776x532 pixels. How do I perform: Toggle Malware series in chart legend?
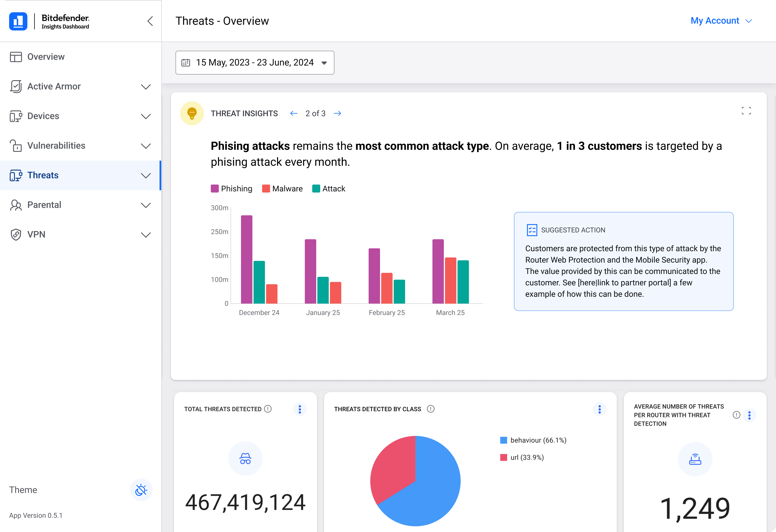coord(282,189)
